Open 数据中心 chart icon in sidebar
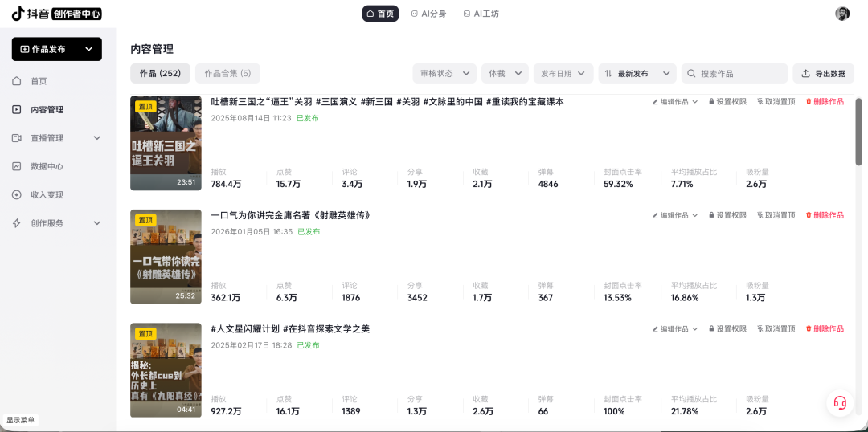The image size is (868, 432). click(17, 166)
